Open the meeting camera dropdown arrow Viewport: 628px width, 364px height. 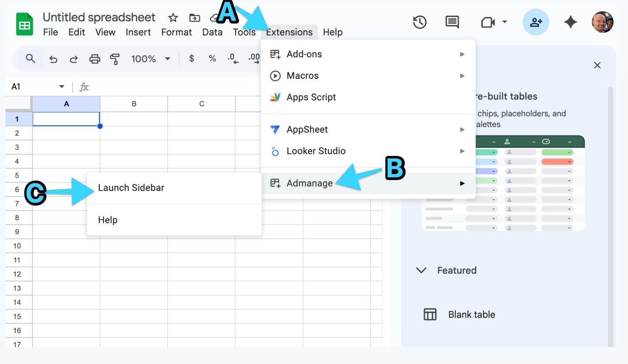click(505, 22)
